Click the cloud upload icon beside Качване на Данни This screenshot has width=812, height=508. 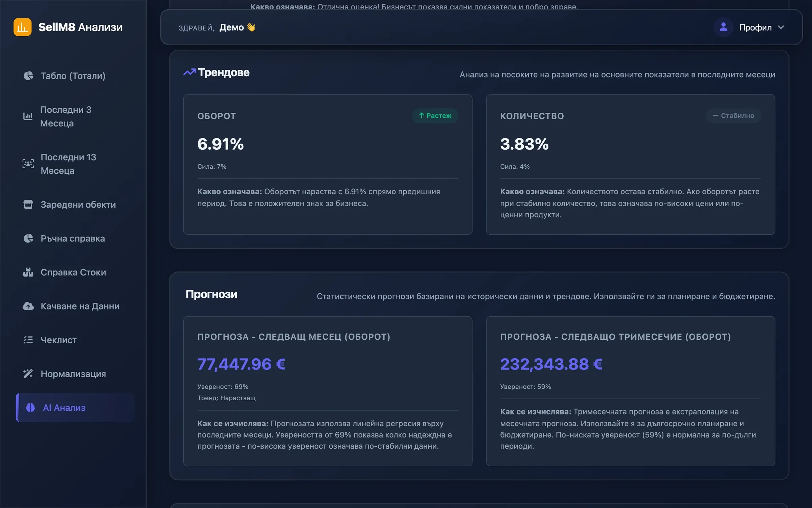click(28, 306)
